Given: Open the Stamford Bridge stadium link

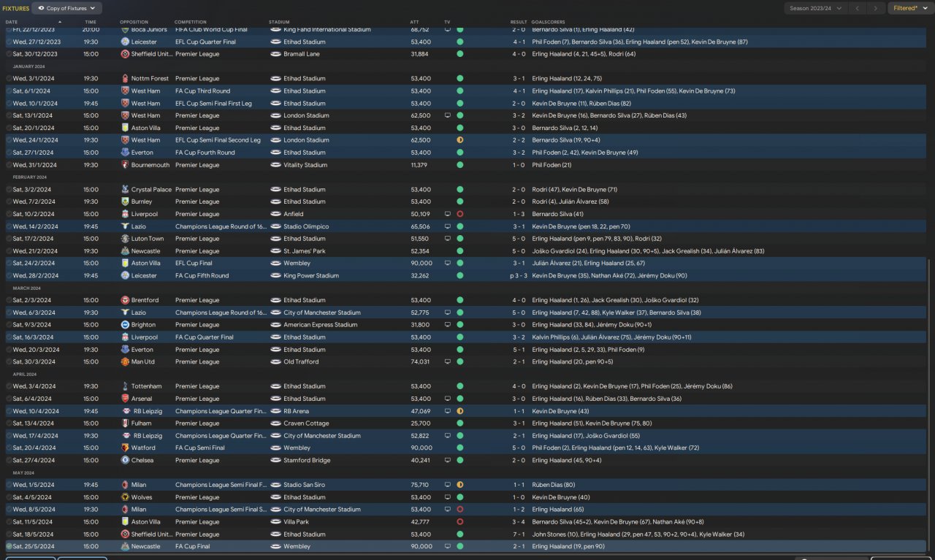Looking at the screenshot, I should click(x=308, y=460).
